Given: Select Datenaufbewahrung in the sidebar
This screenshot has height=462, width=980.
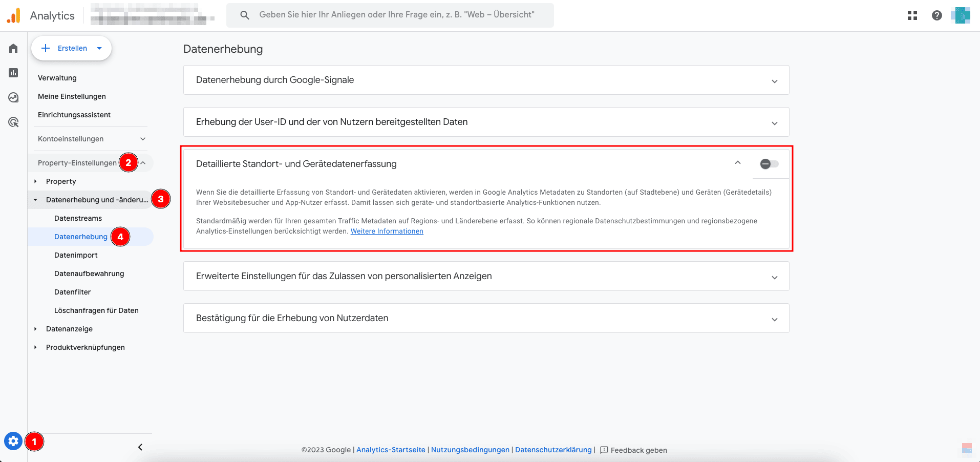Looking at the screenshot, I should (x=89, y=274).
